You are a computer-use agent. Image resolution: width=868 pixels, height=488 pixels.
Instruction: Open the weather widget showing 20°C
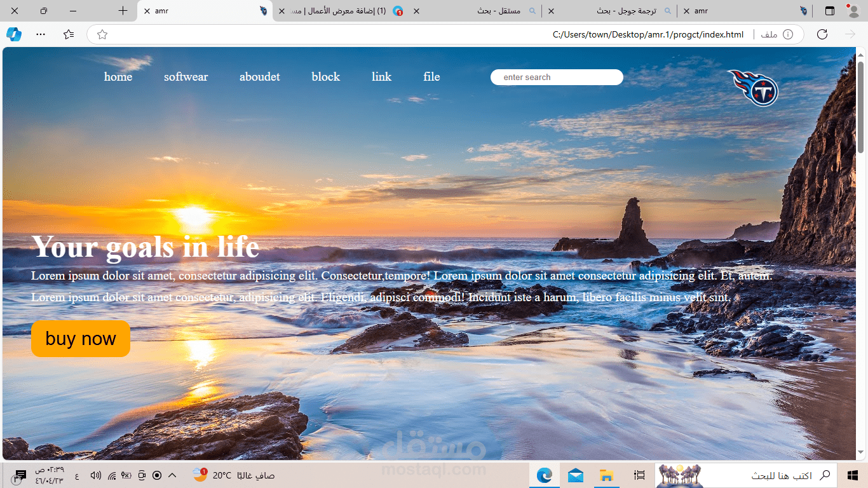[233, 475]
